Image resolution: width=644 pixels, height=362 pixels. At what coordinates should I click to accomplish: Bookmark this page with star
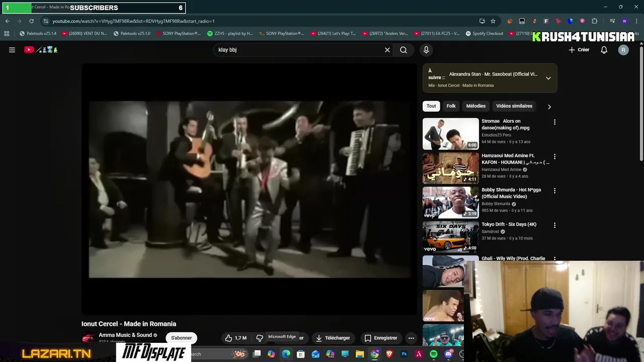[x=493, y=21]
